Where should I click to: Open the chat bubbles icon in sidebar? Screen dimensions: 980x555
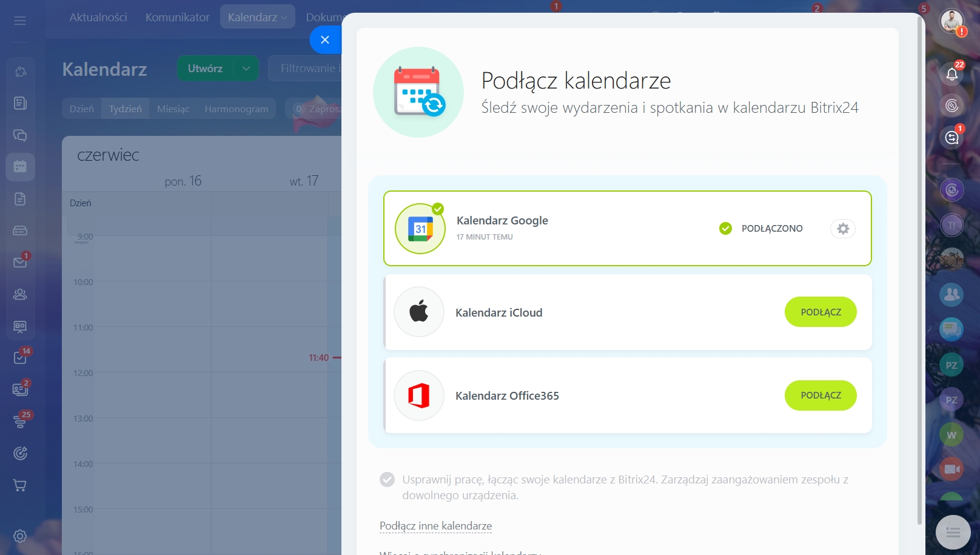[x=20, y=135]
